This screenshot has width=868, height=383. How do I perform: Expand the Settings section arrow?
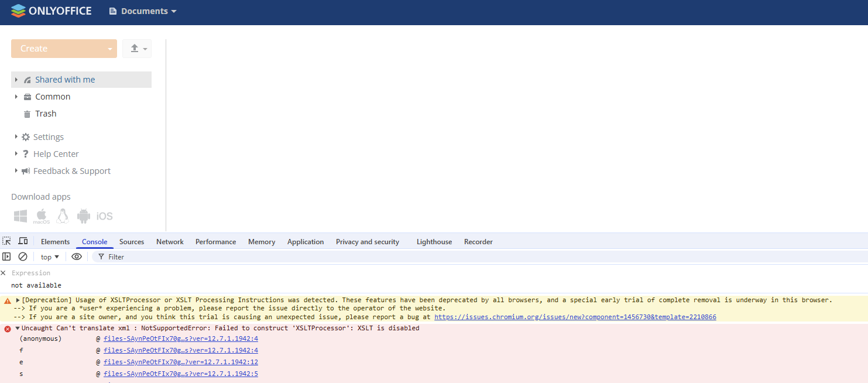16,137
